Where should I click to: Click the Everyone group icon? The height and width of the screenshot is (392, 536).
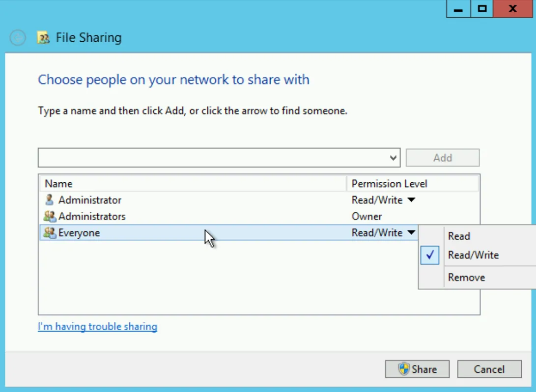pyautogui.click(x=50, y=233)
